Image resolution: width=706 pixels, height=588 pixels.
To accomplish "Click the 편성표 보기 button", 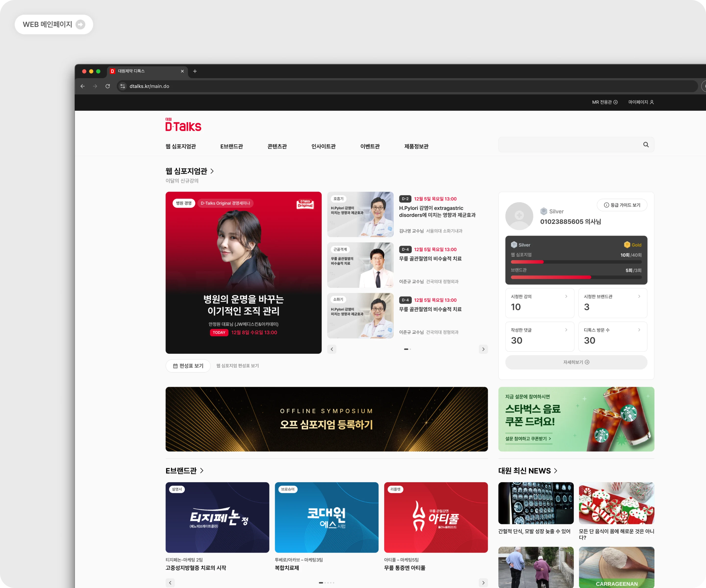I will [x=188, y=366].
